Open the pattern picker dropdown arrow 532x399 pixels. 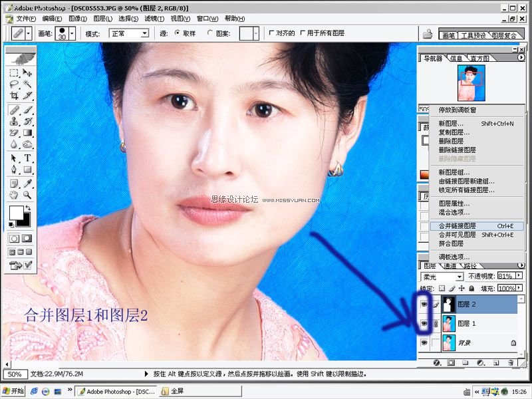click(x=256, y=34)
